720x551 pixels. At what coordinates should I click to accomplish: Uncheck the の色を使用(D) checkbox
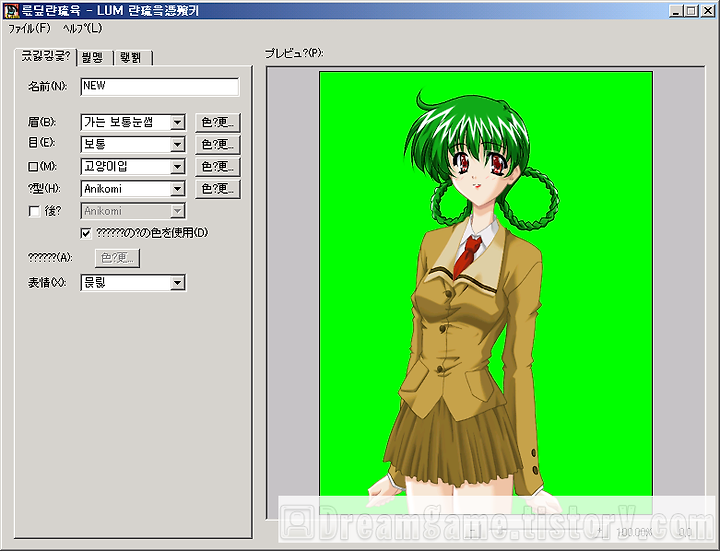(86, 233)
